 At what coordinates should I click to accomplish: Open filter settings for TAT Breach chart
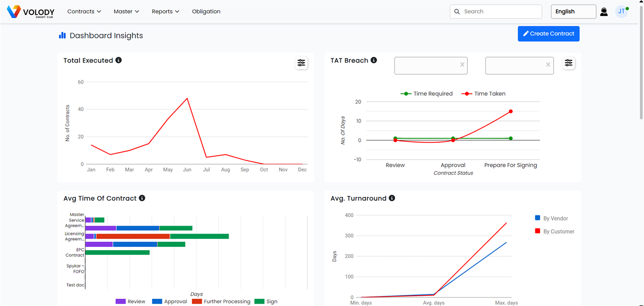coord(568,63)
